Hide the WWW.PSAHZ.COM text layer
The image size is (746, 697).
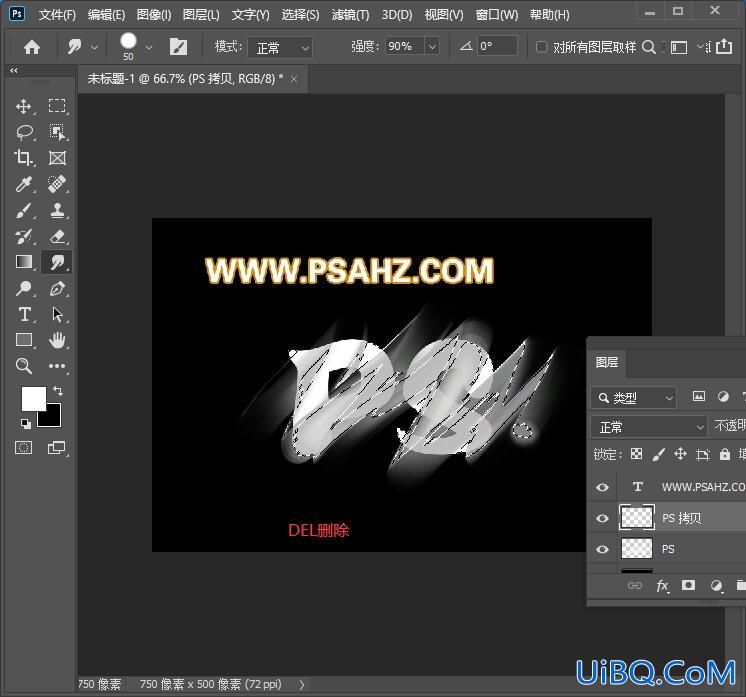click(602, 487)
